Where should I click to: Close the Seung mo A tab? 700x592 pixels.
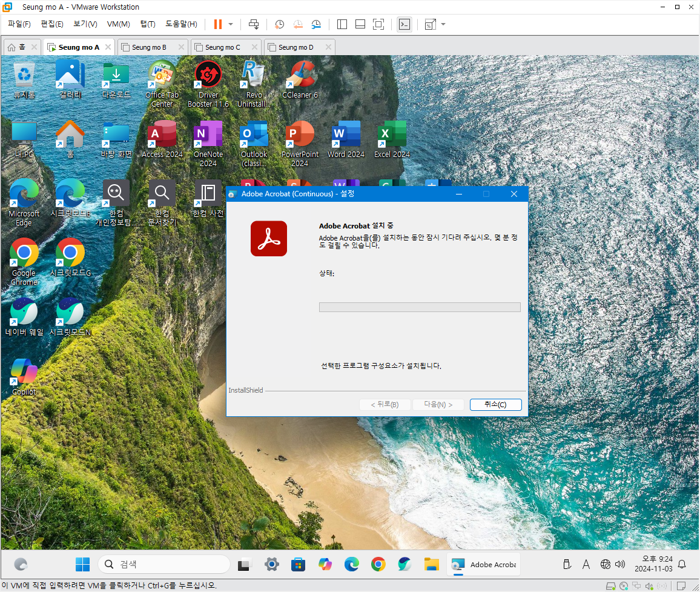tap(108, 47)
